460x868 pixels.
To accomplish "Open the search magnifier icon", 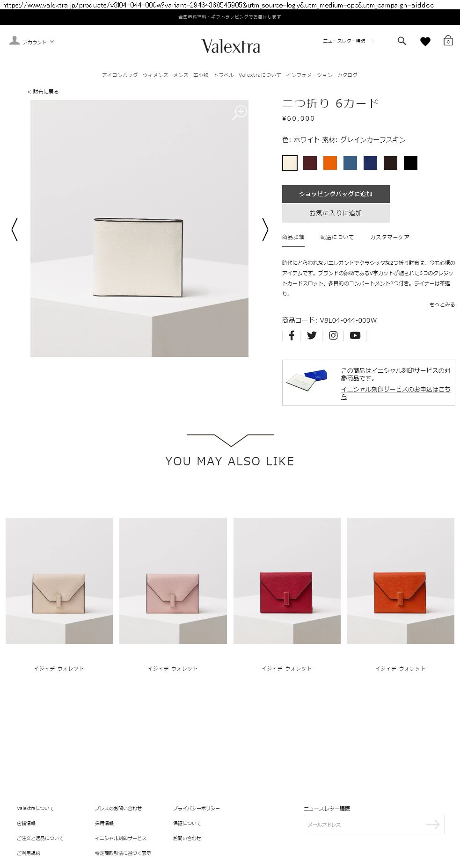I will pos(402,41).
